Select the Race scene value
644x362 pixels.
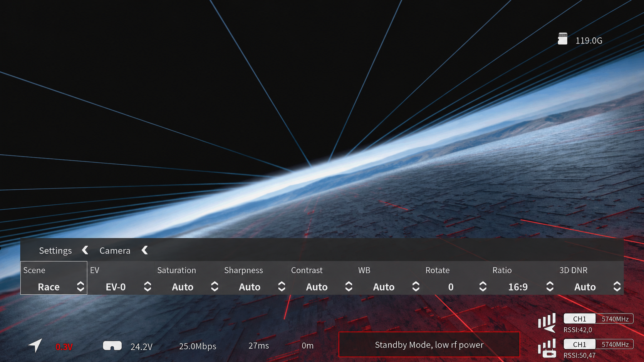(x=49, y=287)
